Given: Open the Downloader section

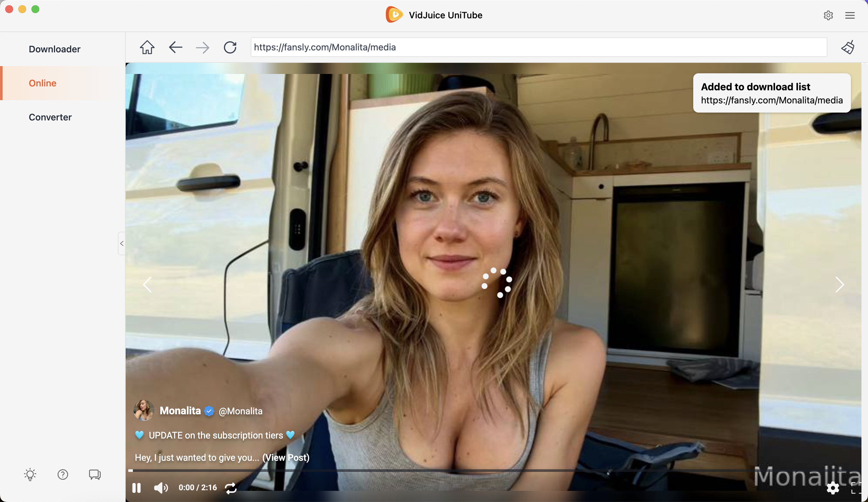Looking at the screenshot, I should click(54, 49).
